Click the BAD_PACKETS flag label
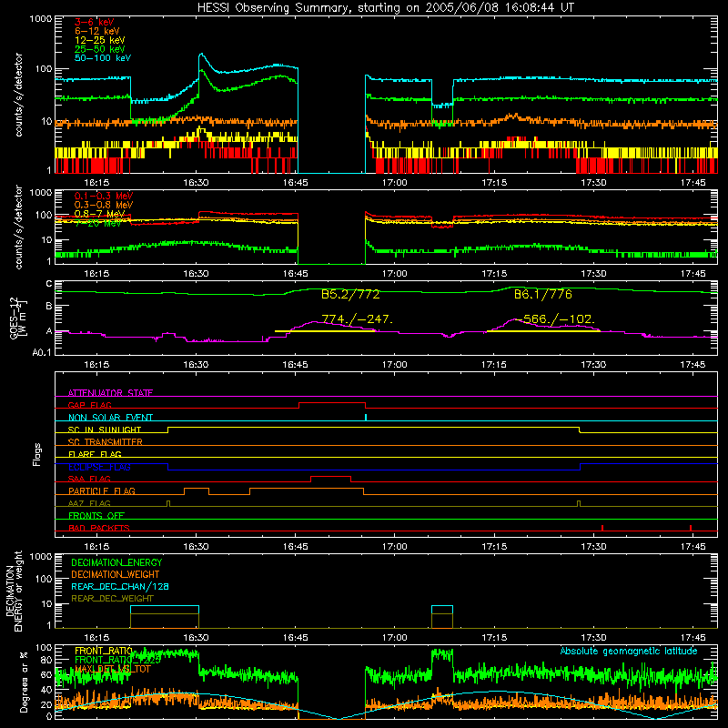The width and height of the screenshot is (728, 728). 99,528
